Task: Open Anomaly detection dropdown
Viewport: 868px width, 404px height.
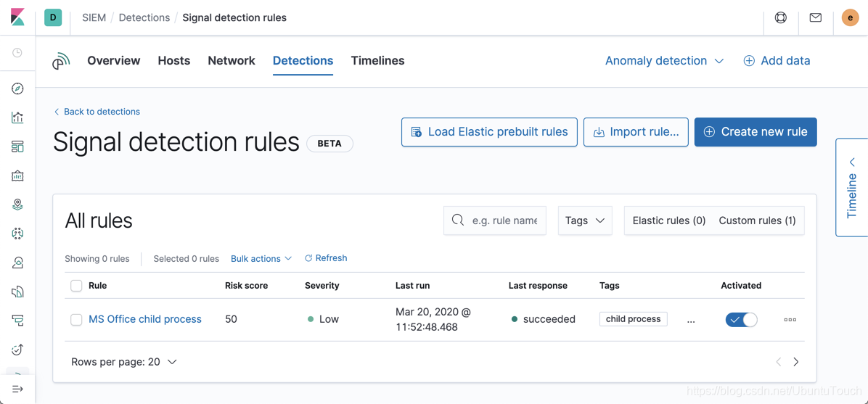Action: [x=664, y=61]
